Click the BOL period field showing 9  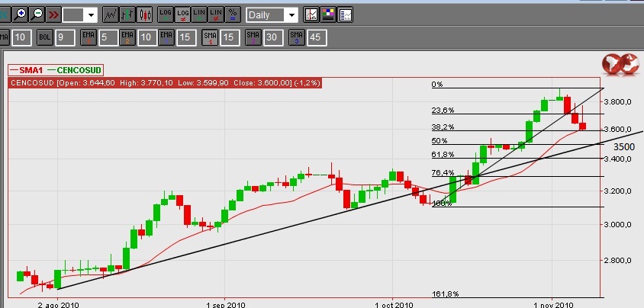(65, 37)
